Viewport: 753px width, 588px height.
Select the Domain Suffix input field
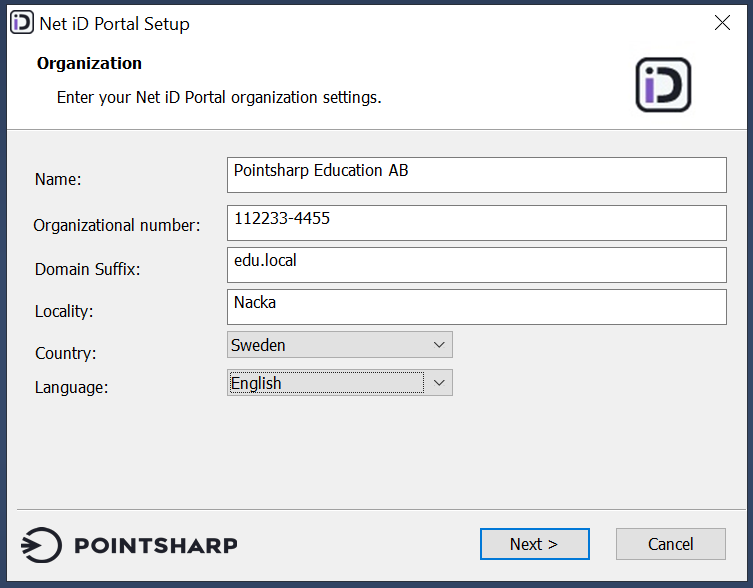coord(476,264)
